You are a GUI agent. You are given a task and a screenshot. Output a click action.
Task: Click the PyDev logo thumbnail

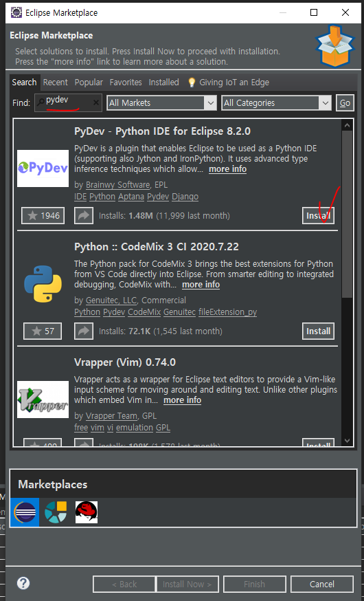[43, 168]
